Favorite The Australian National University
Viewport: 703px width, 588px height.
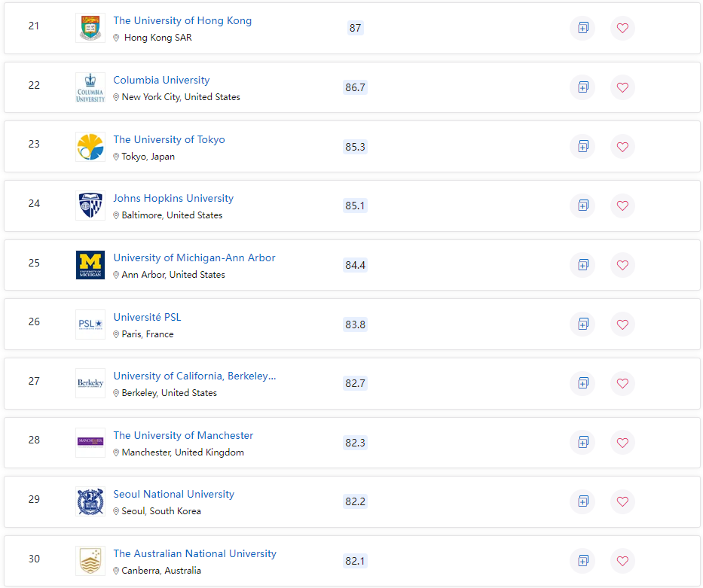point(622,561)
